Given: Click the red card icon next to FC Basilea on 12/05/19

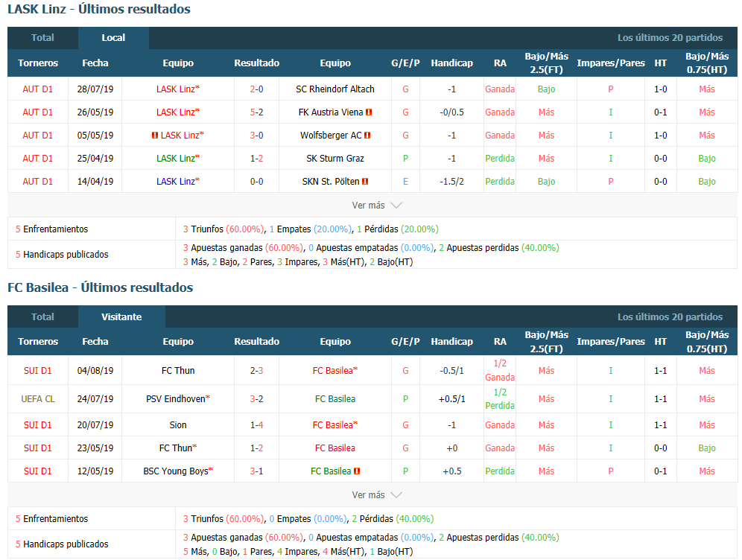Looking at the screenshot, I should 357,471.
